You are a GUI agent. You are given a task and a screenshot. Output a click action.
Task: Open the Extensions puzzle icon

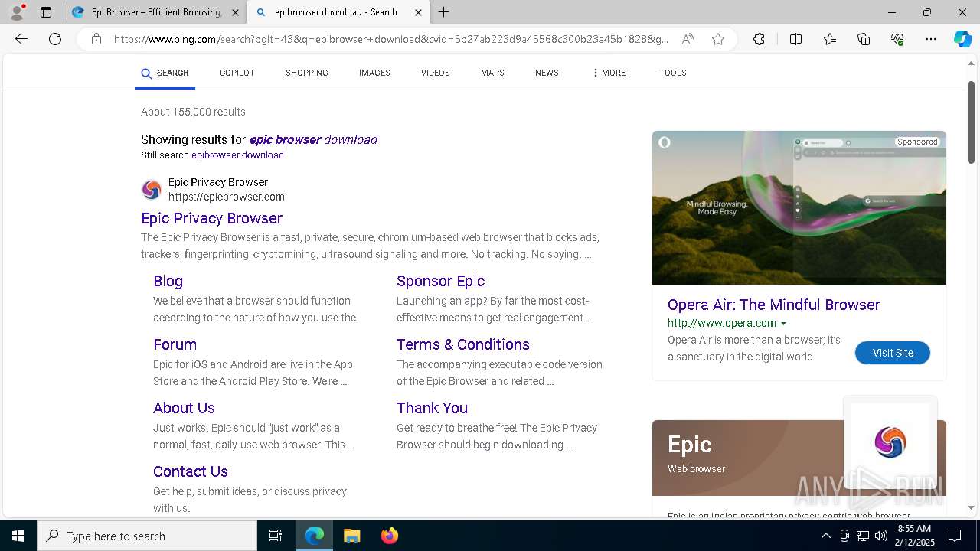(x=759, y=39)
